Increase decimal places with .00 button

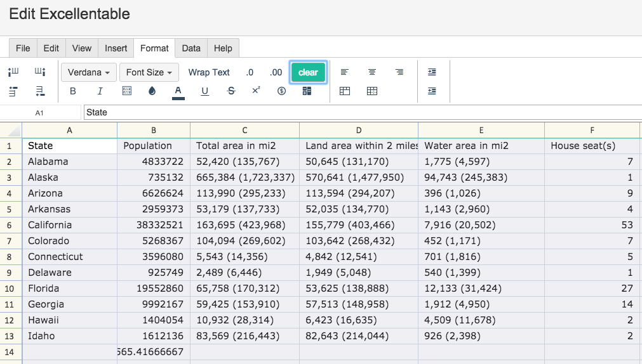[x=276, y=72]
